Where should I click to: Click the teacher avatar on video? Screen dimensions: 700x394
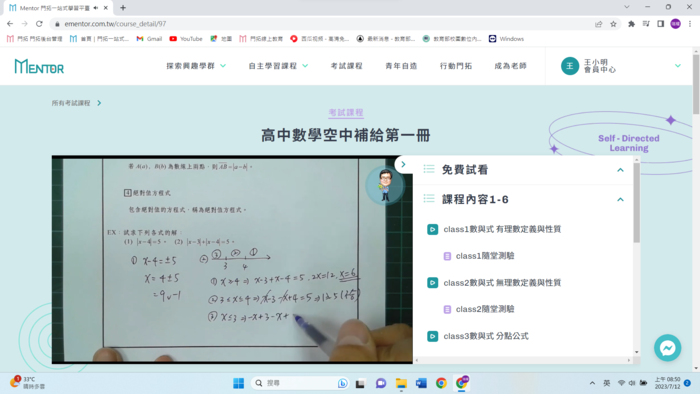tap(385, 186)
